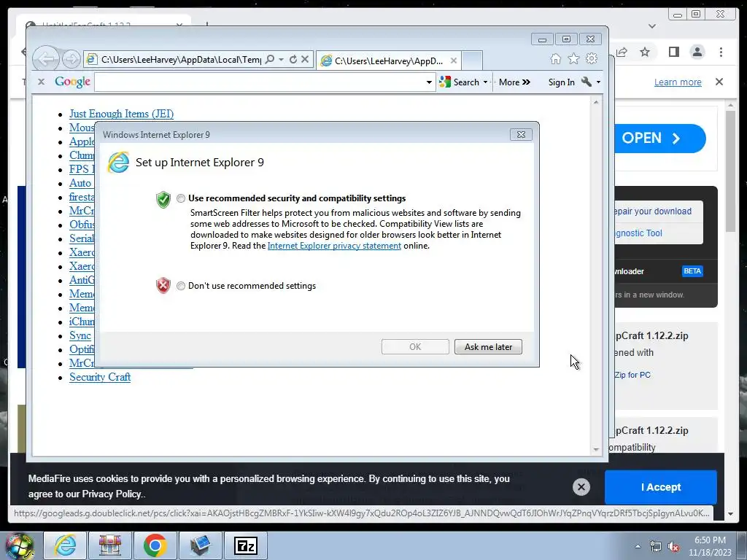Open the Sync mod link
The width and height of the screenshot is (747, 560).
click(x=80, y=335)
